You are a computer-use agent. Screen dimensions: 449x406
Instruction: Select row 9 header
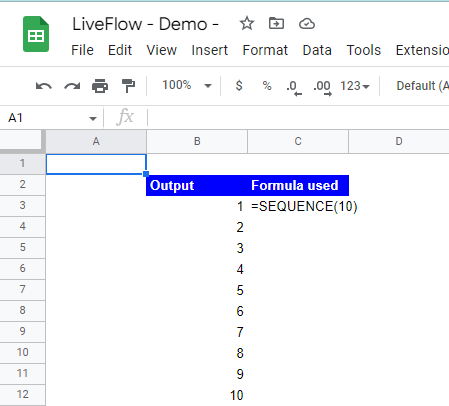tap(22, 331)
